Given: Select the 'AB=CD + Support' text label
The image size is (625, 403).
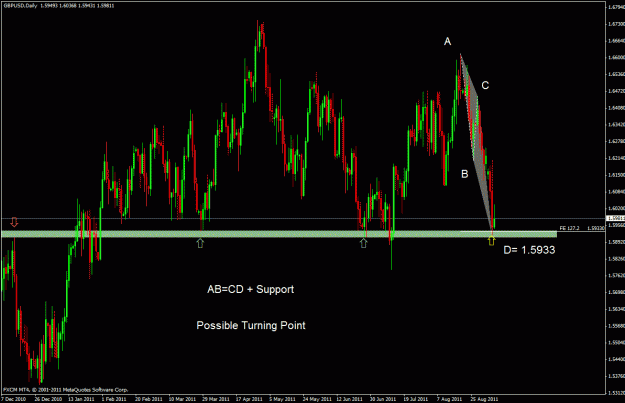Looking at the screenshot, I should (x=250, y=289).
